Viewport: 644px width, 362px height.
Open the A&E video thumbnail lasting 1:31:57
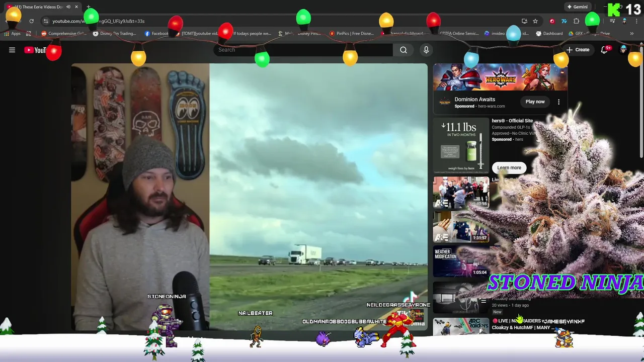[x=461, y=227]
